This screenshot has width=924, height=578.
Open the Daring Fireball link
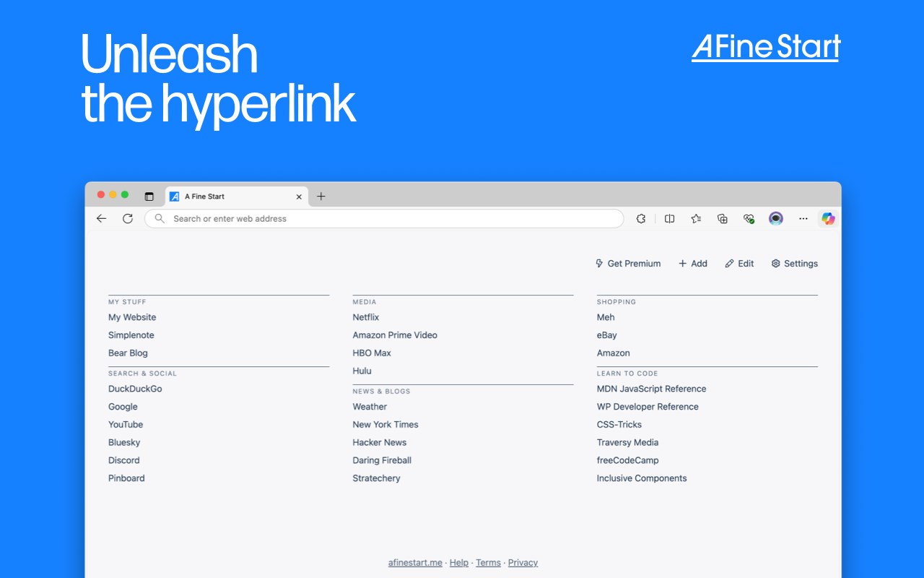coord(382,460)
